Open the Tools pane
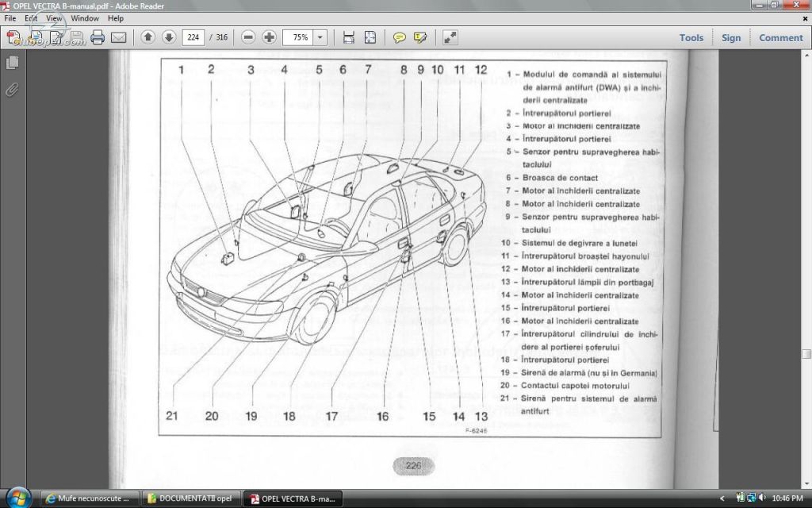 click(691, 38)
